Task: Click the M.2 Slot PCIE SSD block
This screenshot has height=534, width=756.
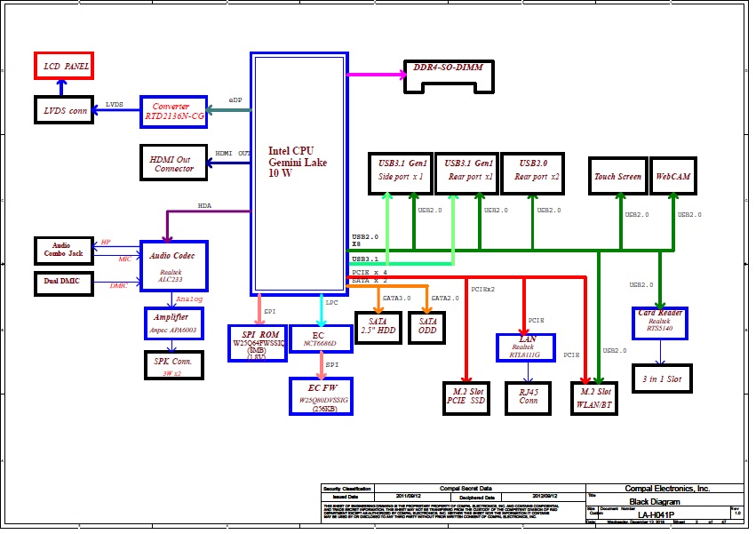Action: click(x=466, y=398)
